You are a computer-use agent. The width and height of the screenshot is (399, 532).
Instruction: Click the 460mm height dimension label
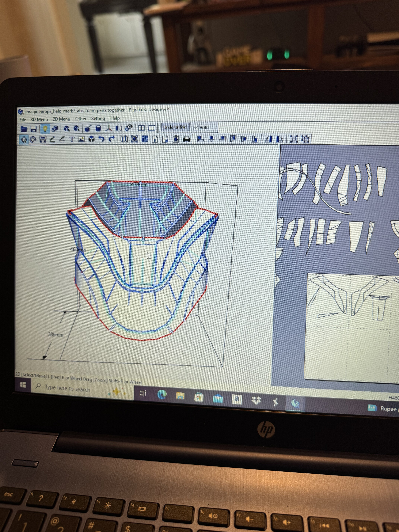(x=78, y=249)
